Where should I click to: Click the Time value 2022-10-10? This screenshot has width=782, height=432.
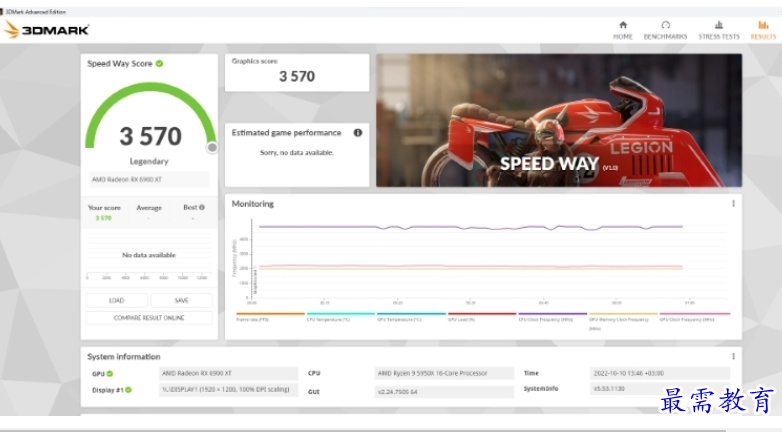(x=660, y=373)
